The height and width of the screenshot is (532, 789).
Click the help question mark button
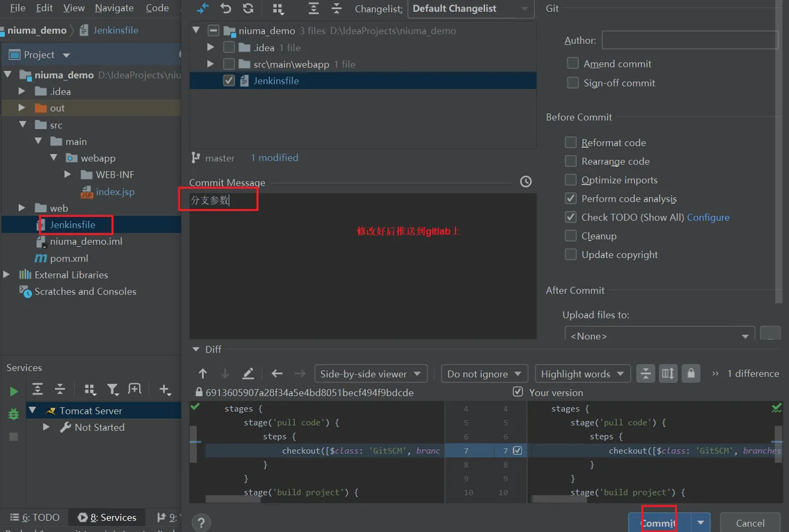click(201, 523)
